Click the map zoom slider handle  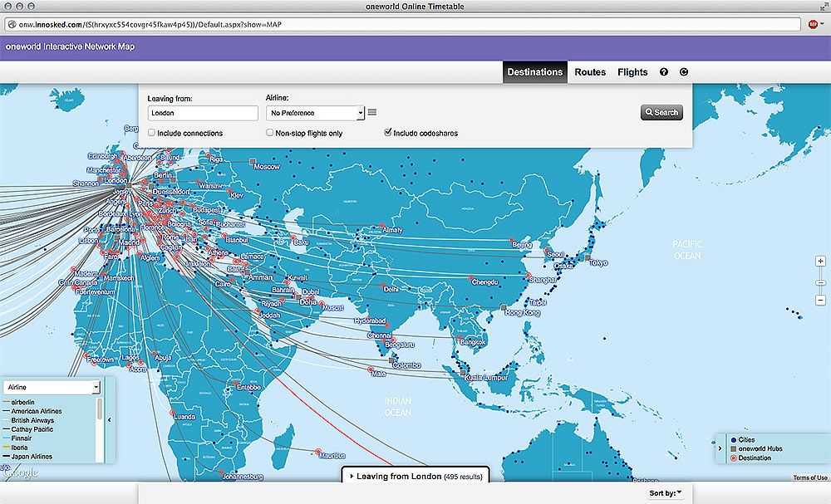(820, 282)
